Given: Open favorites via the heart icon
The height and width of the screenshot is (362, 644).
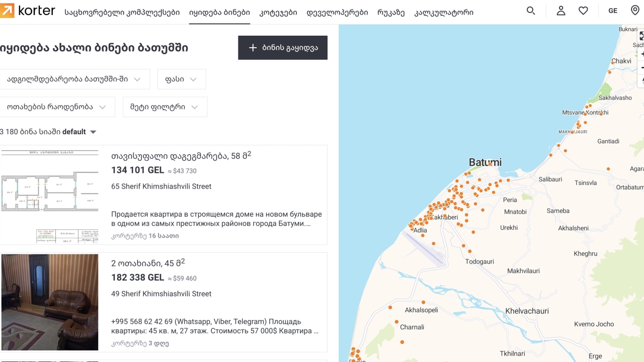Looking at the screenshot, I should (x=583, y=11).
